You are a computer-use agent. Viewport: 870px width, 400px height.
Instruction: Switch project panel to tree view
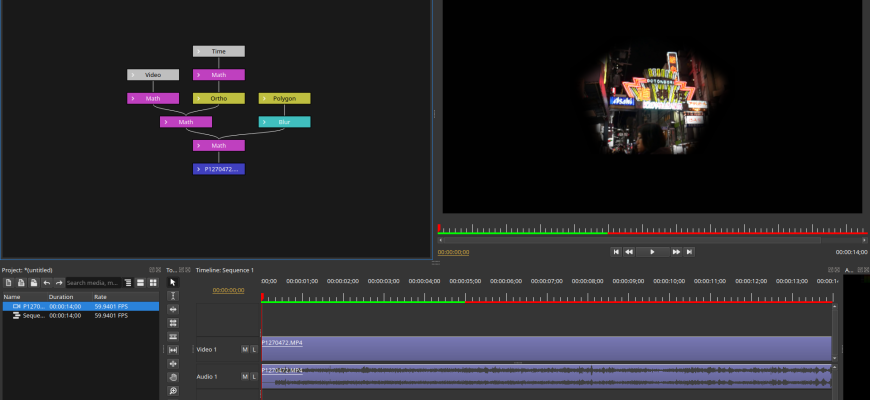coord(128,283)
